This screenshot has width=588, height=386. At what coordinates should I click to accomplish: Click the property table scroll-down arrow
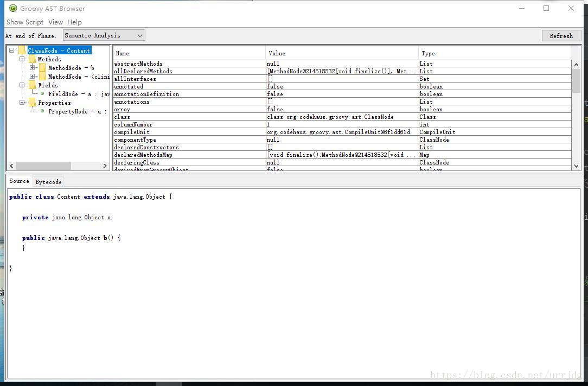(577, 166)
